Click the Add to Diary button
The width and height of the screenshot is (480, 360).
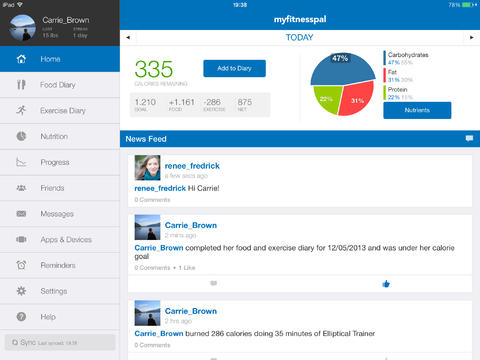coord(234,68)
